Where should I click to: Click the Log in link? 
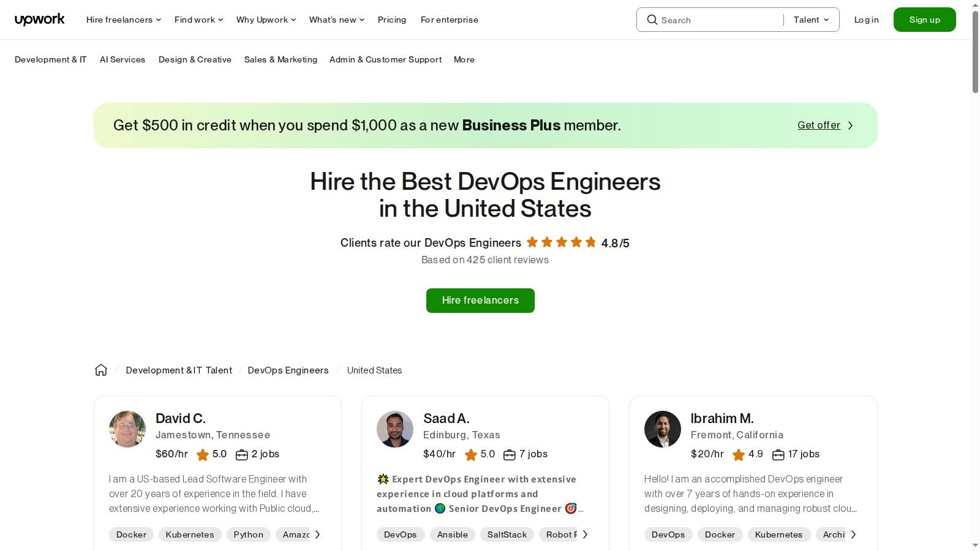866,19
